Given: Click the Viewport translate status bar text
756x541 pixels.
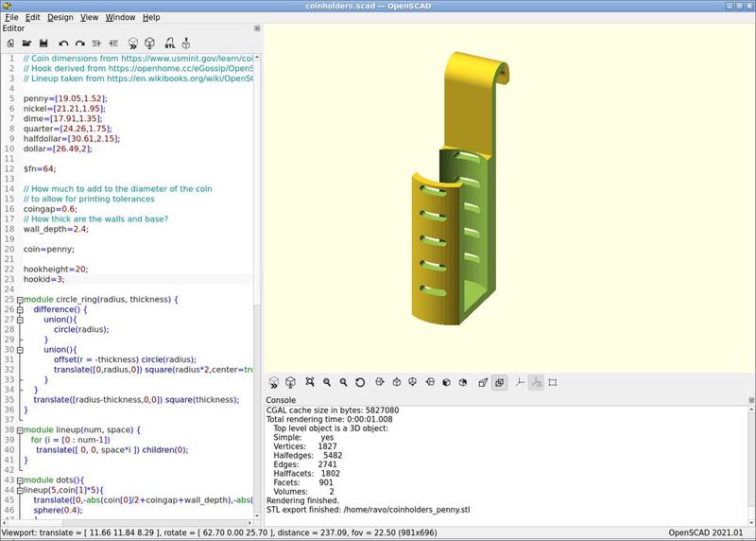Looking at the screenshot, I should (x=219, y=532).
